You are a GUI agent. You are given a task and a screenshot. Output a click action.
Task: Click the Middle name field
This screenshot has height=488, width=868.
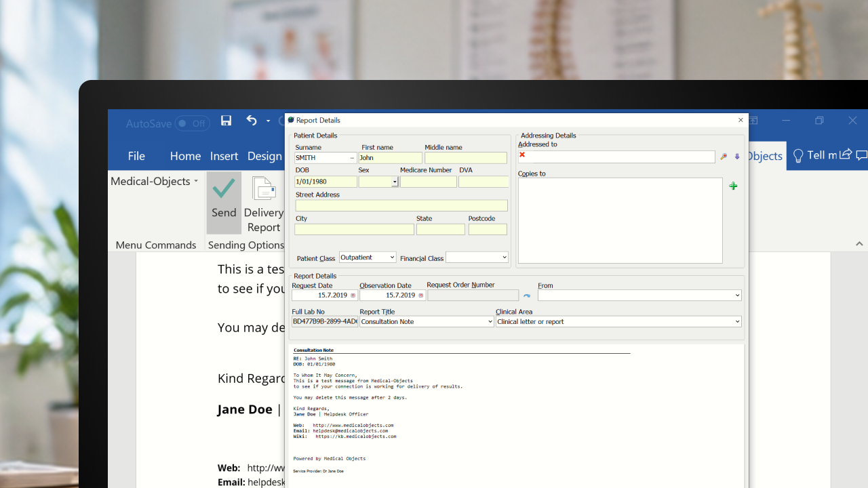(x=466, y=158)
